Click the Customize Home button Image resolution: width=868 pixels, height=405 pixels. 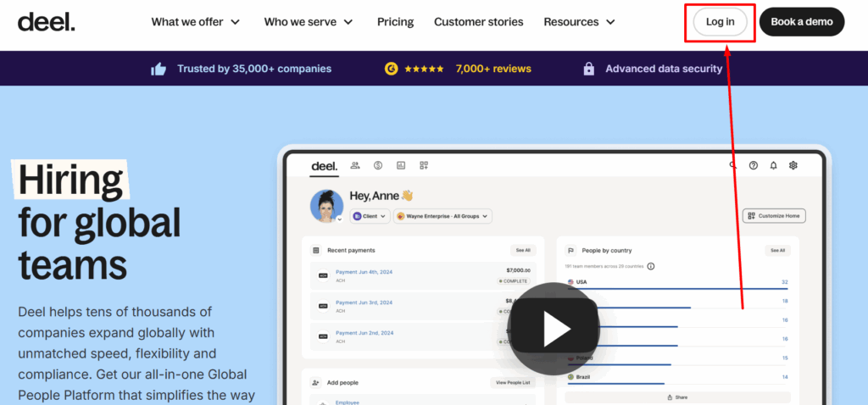click(x=774, y=216)
